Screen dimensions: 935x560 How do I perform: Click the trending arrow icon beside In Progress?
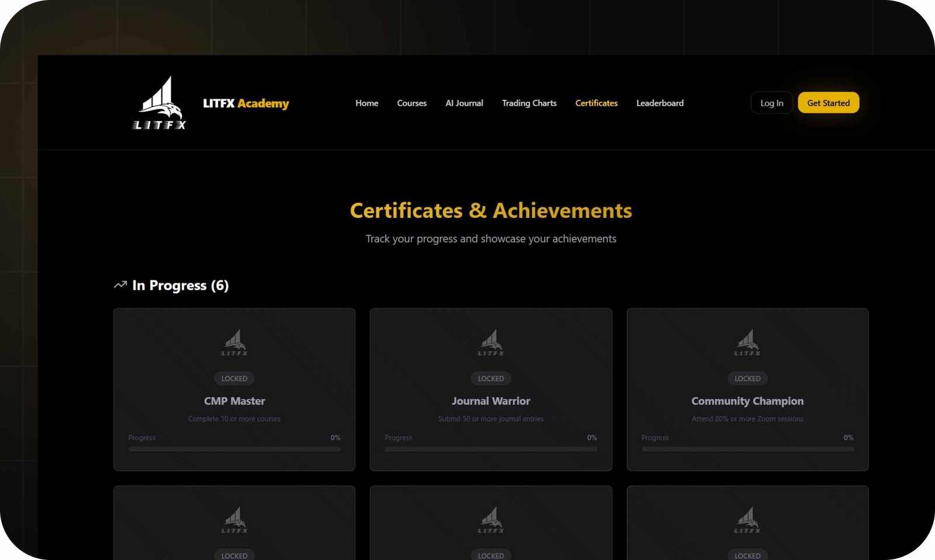(120, 285)
